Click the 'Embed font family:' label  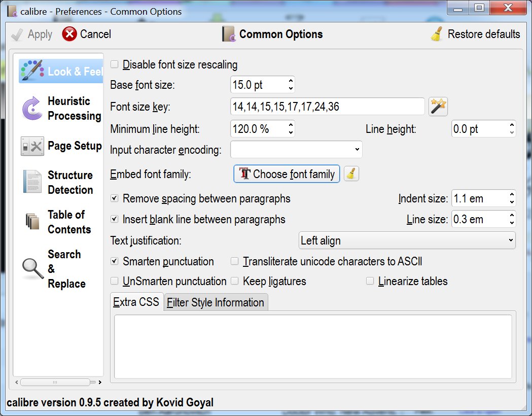tap(150, 174)
